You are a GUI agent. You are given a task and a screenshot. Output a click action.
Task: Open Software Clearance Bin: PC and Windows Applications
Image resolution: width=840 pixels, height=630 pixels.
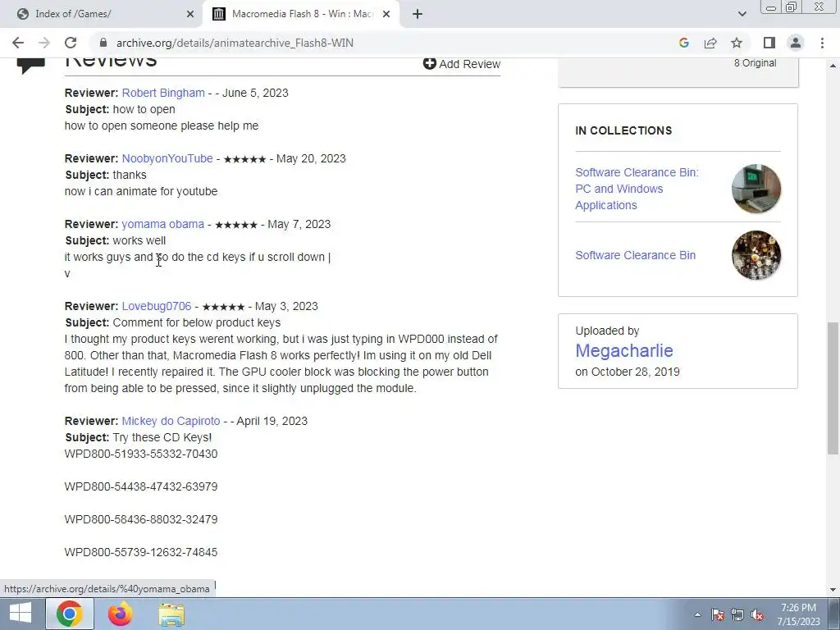(637, 189)
